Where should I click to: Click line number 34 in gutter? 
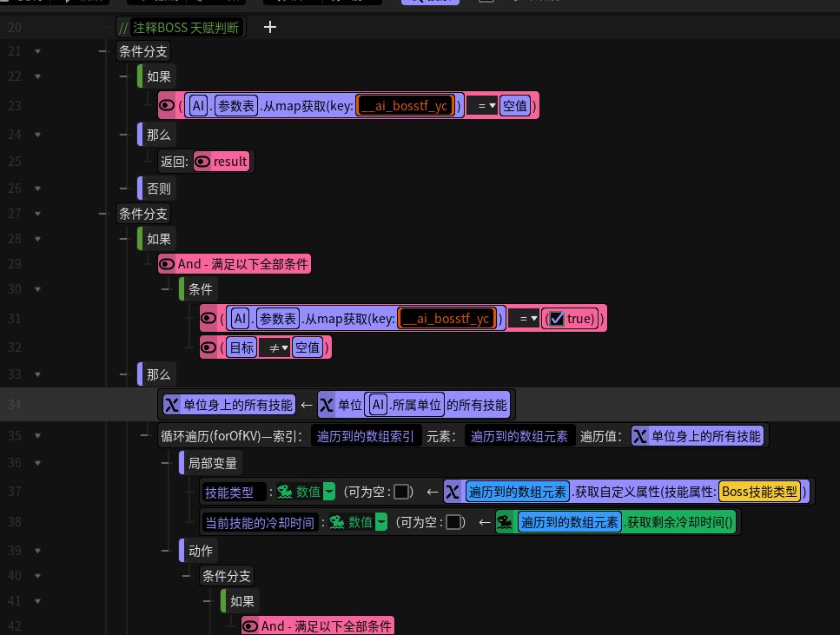(15, 405)
